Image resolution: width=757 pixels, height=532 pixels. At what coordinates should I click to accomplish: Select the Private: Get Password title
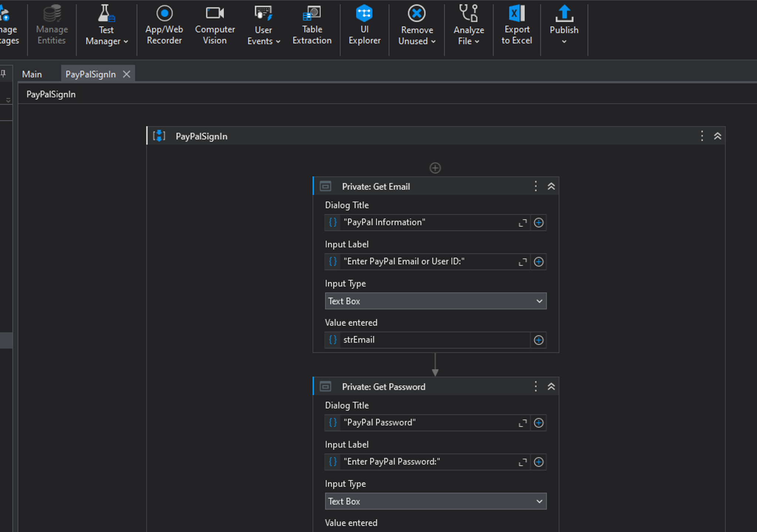[384, 387]
